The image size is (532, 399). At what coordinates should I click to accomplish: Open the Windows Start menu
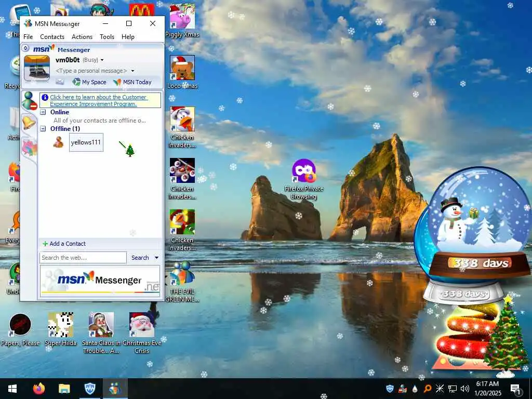[x=12, y=389]
